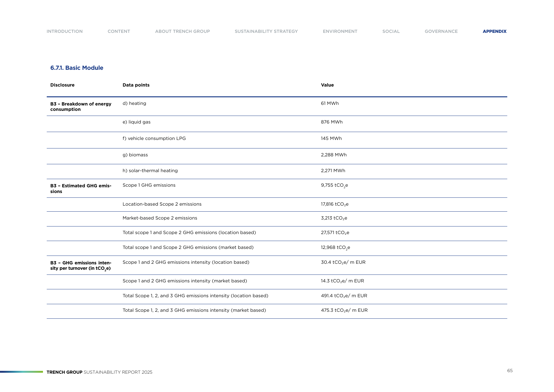
Task: Click the 'TRENCH GROUP SUSTAINABILITY REPORT 2025' footer
Action: 99,372
